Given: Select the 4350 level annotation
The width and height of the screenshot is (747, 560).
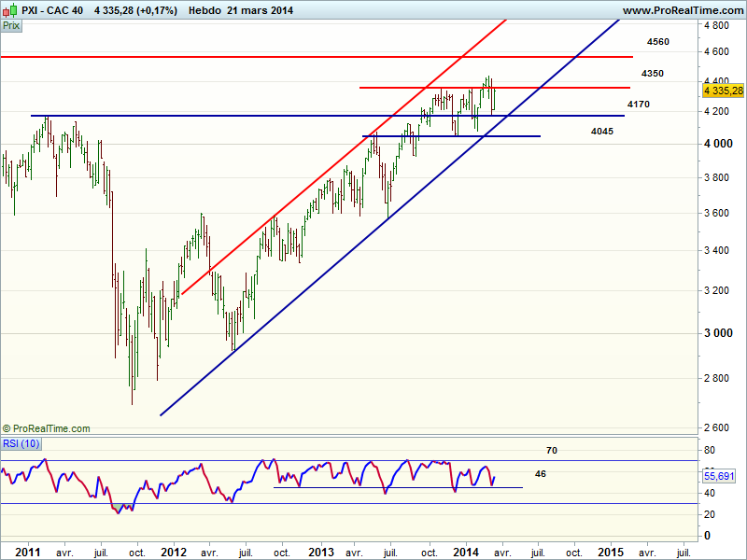Looking at the screenshot, I should coord(652,73).
